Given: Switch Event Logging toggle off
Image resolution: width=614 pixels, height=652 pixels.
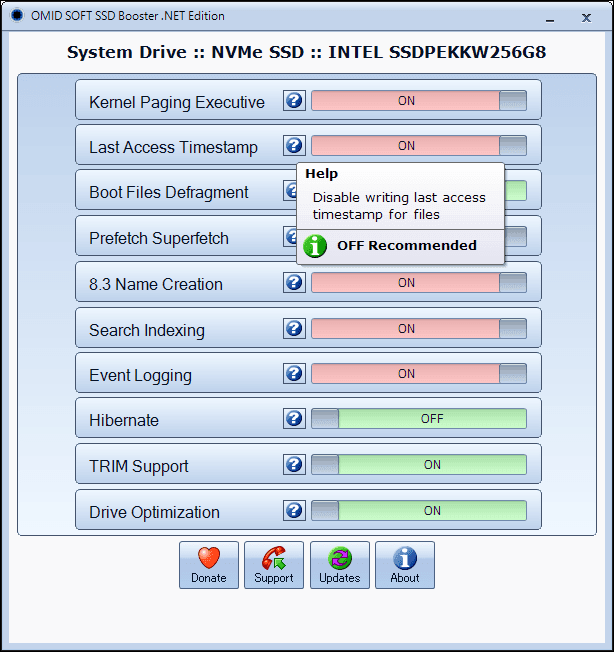Looking at the screenshot, I should click(419, 373).
